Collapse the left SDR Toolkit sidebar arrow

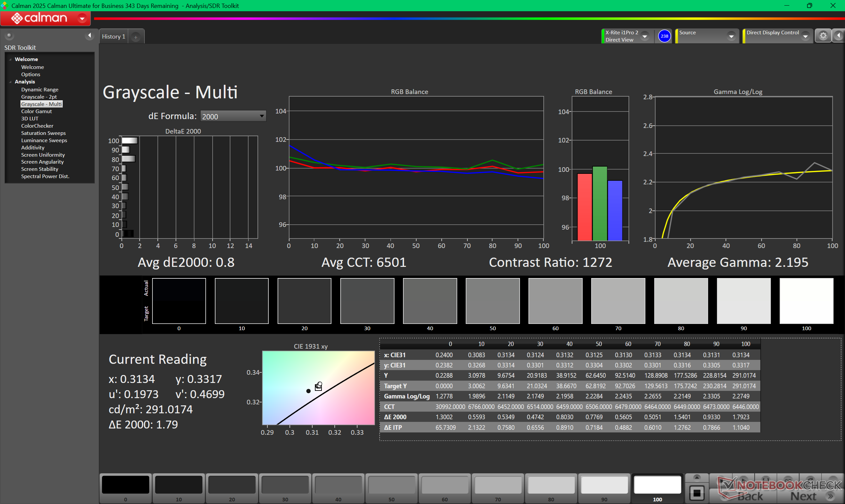coord(89,35)
